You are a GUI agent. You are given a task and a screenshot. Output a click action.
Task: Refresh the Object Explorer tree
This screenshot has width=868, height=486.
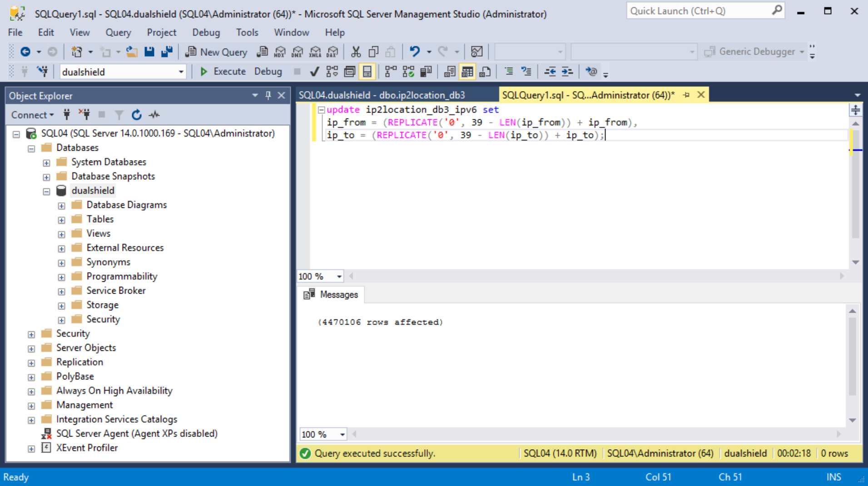[x=136, y=115]
